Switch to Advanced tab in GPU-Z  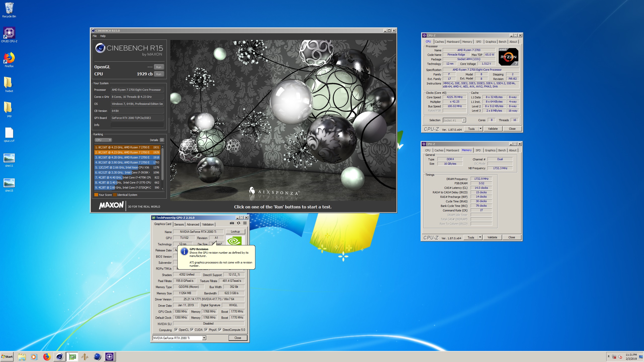[x=193, y=224]
